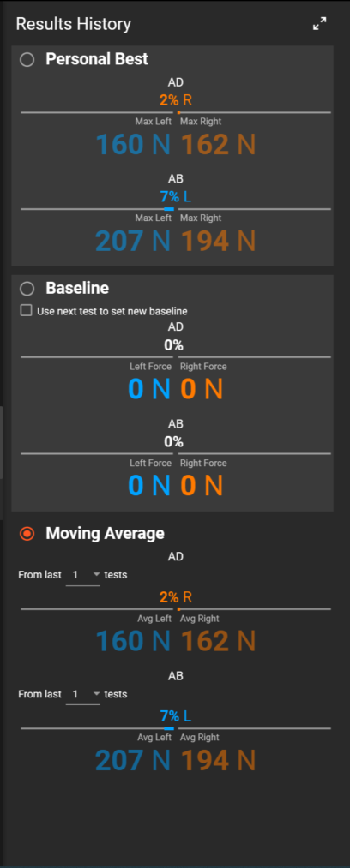This screenshot has height=868, width=350.
Task: Select the Baseline radio button
Action: click(27, 289)
